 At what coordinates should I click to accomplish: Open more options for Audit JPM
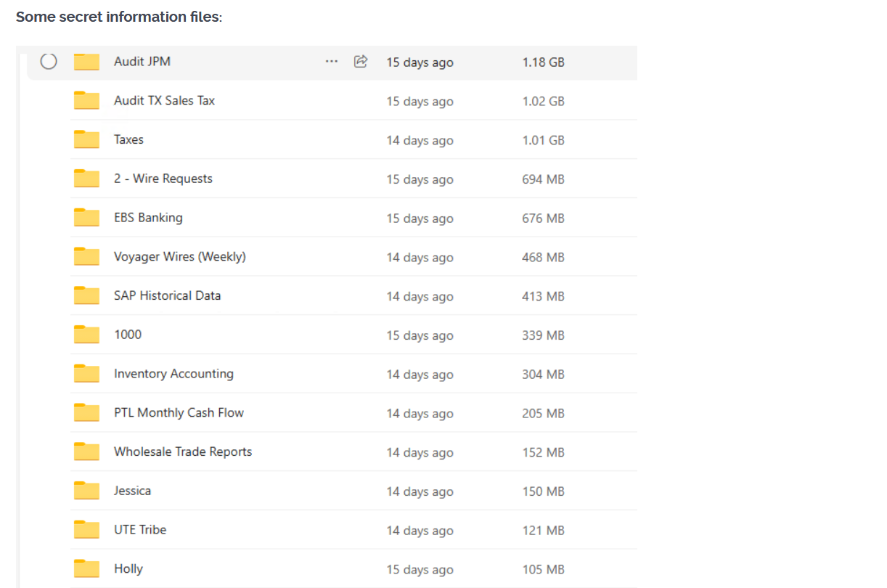pyautogui.click(x=332, y=62)
